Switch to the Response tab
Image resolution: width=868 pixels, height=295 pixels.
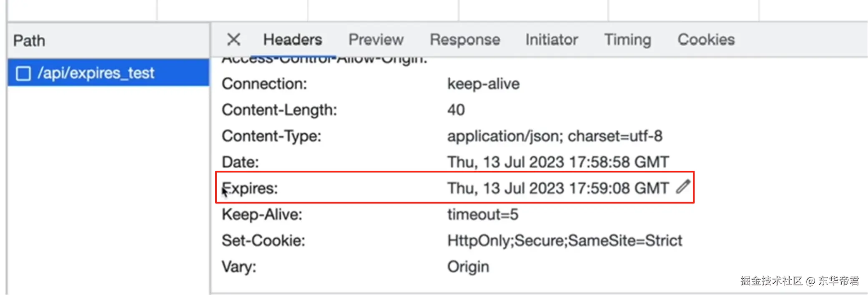pyautogui.click(x=464, y=40)
